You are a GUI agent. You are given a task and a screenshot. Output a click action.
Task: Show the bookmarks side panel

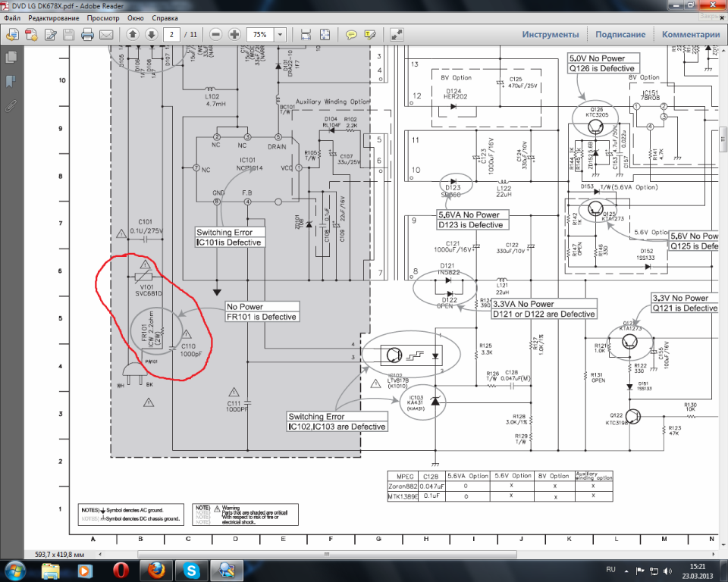[x=11, y=81]
